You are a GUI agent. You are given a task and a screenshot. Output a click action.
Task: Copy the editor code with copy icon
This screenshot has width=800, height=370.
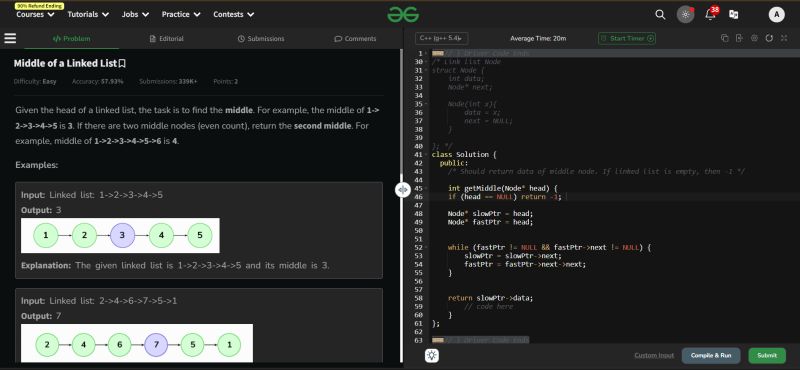pyautogui.click(x=724, y=38)
